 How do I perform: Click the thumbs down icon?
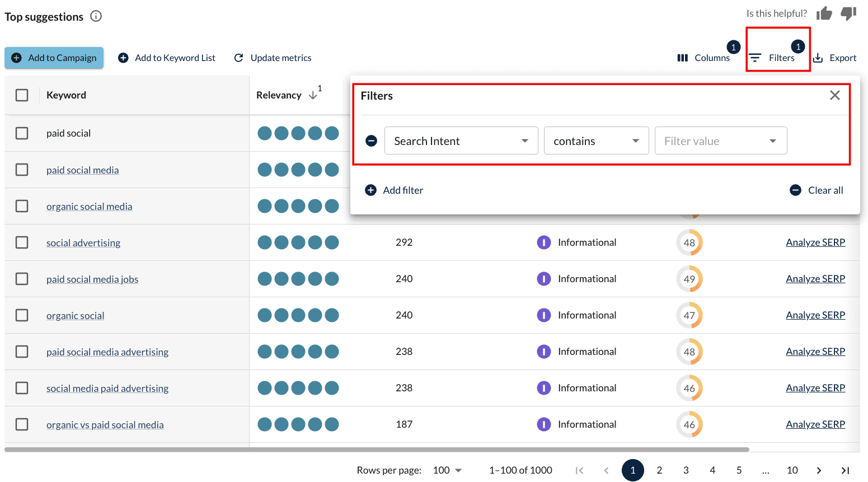[848, 13]
